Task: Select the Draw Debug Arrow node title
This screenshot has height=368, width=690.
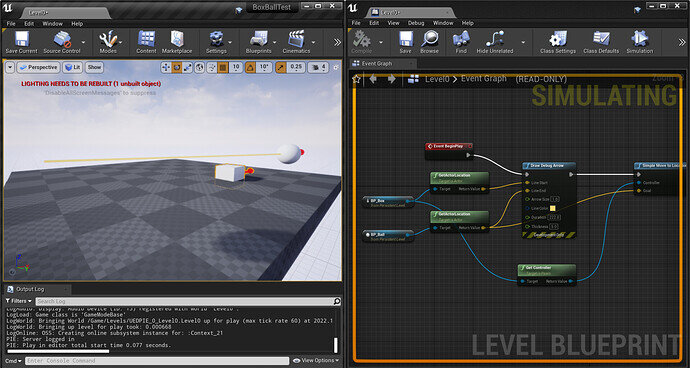Action: tap(549, 166)
